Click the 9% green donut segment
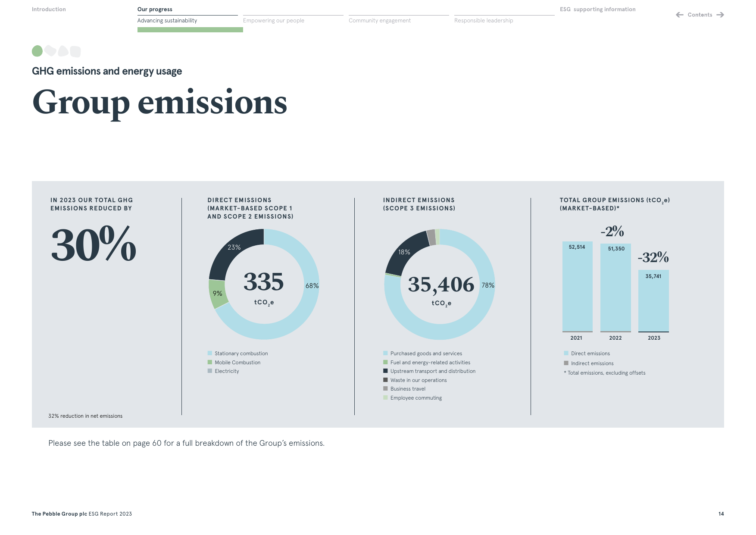The image size is (756, 535). tap(218, 294)
